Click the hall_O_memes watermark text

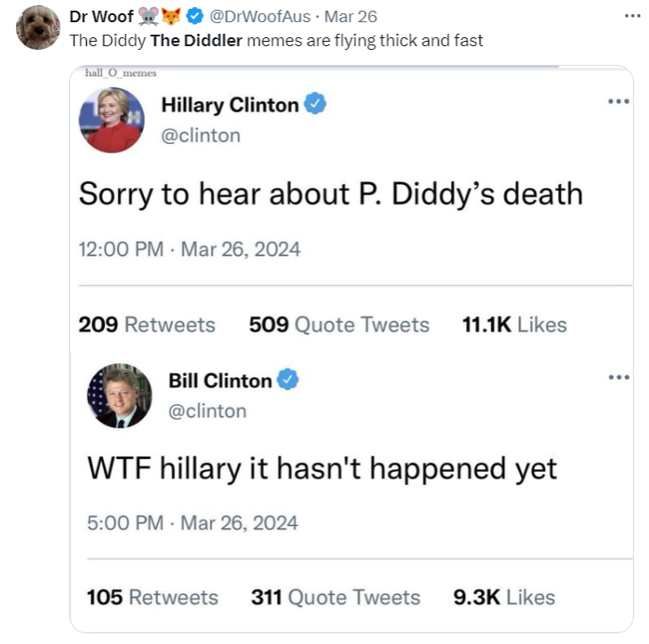pos(121,73)
